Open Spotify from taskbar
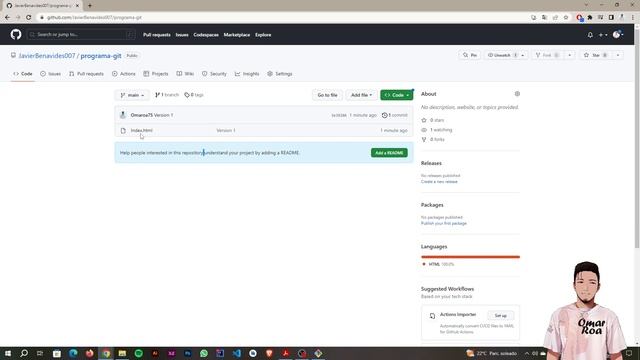640x360 pixels. 138,353
